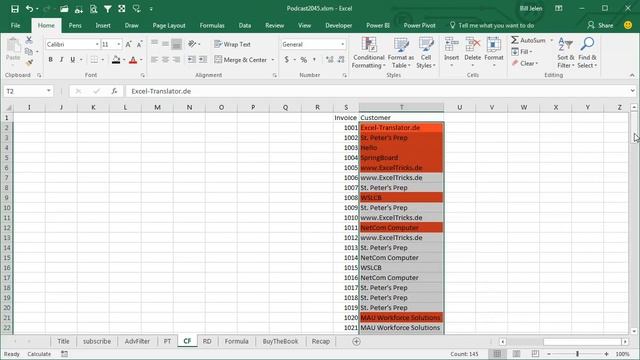Apply accounting dollar number format
The width and height of the screenshot is (640, 360).
pos(287,60)
